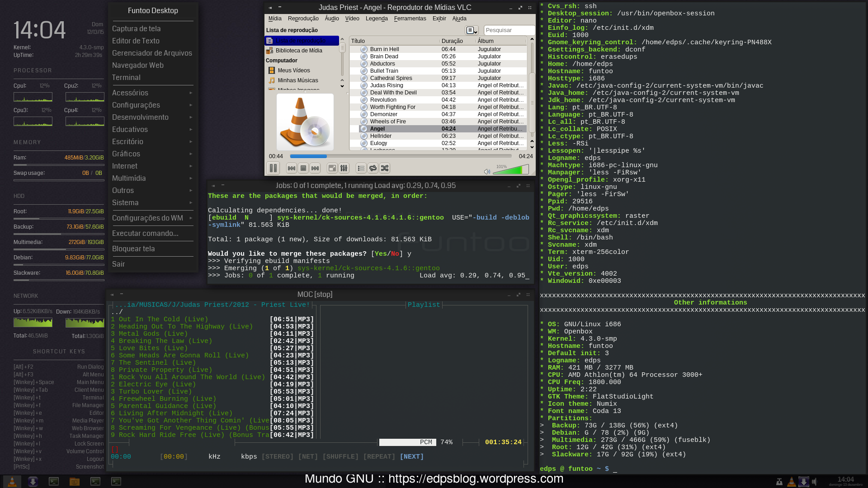The image size is (868, 488).
Task: Mute audio via VLC speaker icon
Action: coord(487,172)
